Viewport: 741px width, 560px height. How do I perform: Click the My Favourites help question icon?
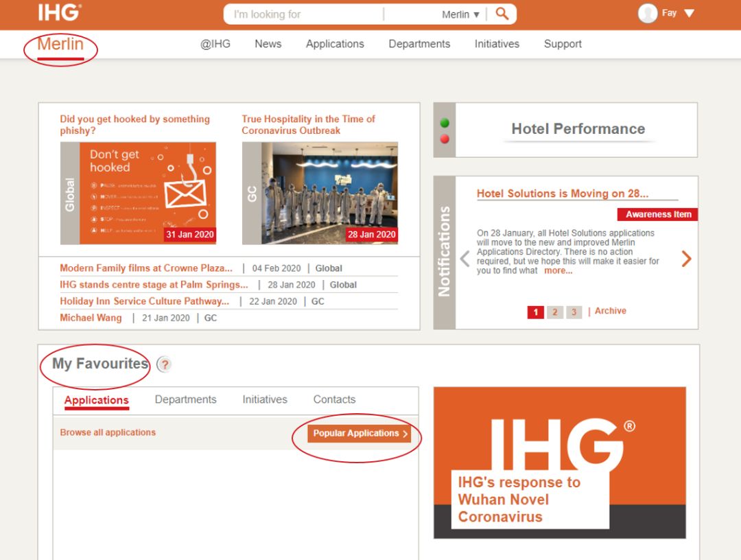[164, 364]
